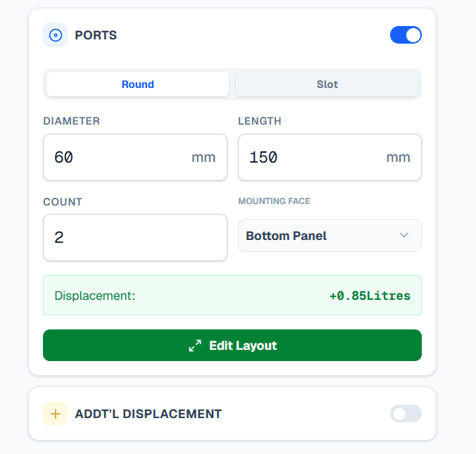476x454 pixels.
Task: Click the +0.85Litres displacement value
Action: point(370,296)
